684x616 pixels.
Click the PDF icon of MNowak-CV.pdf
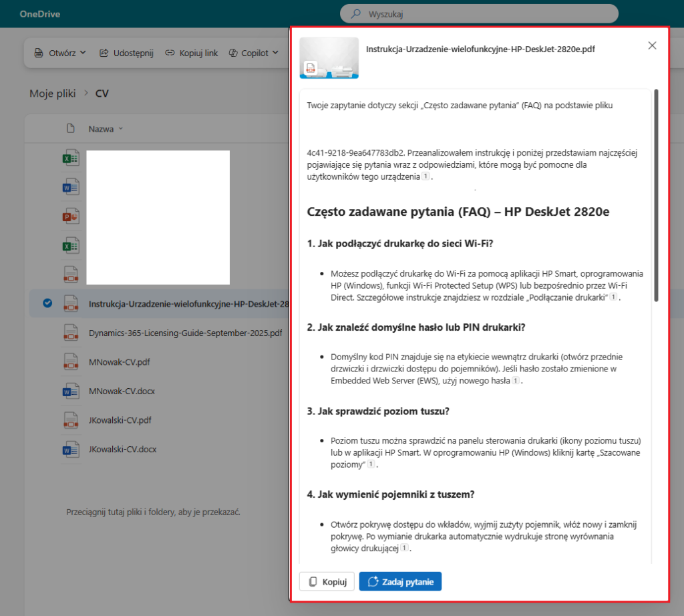(x=71, y=361)
